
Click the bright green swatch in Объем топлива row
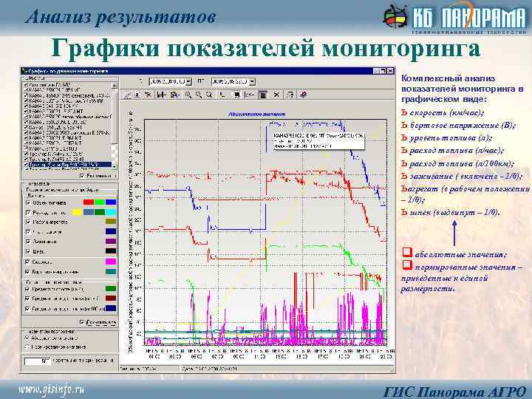click(100, 202)
